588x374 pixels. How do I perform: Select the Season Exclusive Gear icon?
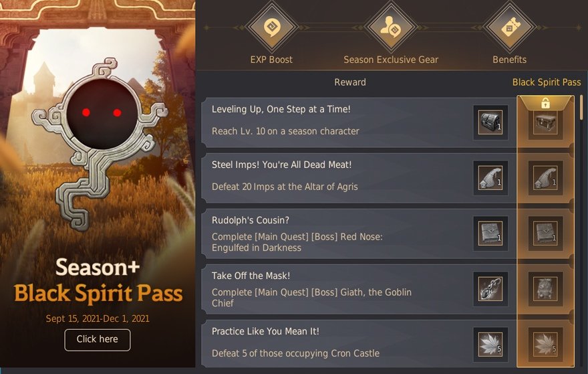click(x=391, y=27)
